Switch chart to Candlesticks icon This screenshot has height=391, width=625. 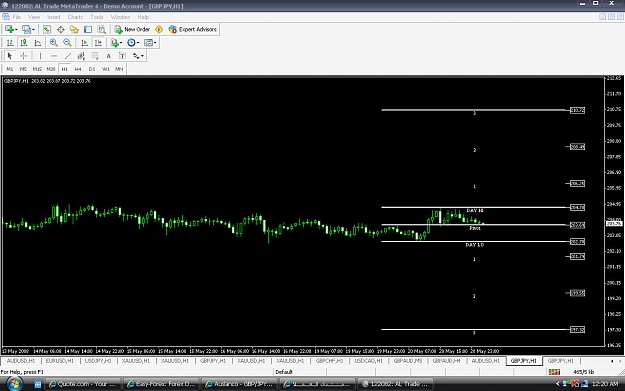pos(24,43)
